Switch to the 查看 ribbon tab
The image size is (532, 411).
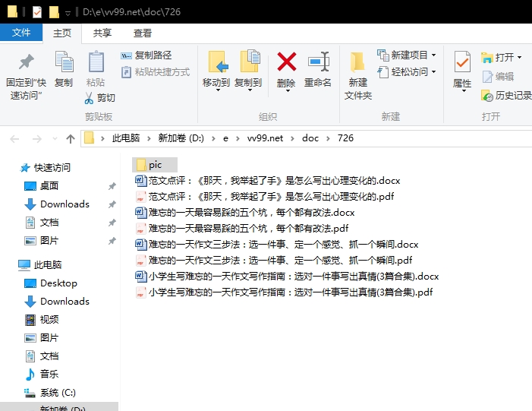coord(143,33)
